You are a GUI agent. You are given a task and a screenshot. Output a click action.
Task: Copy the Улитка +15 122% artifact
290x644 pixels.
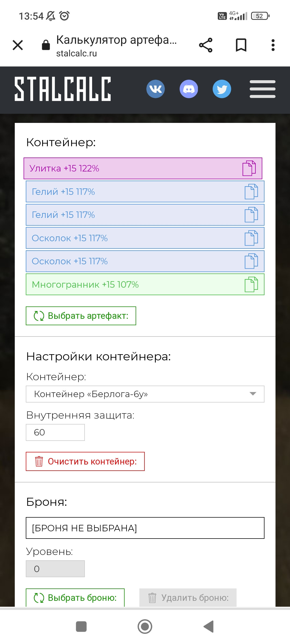[249, 168]
